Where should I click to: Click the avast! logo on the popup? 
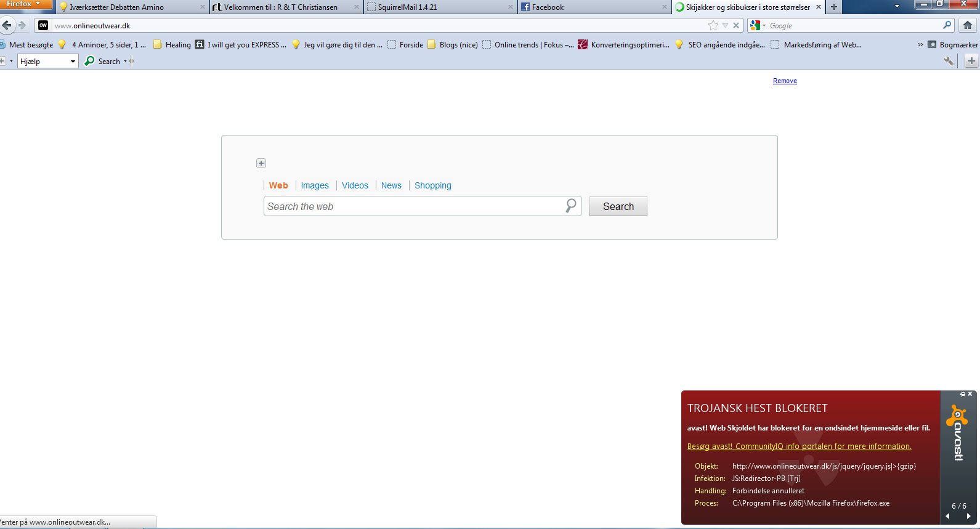958,433
